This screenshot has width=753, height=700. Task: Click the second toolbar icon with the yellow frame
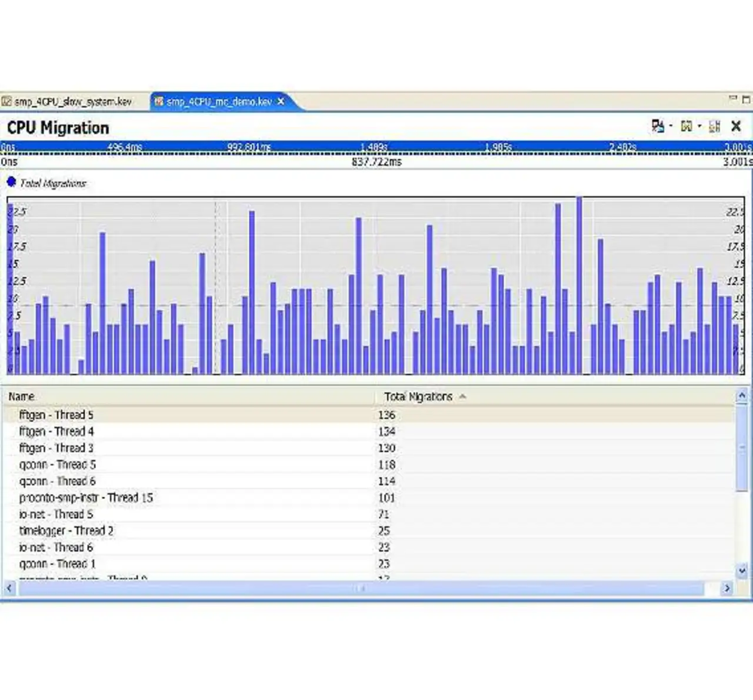point(686,126)
